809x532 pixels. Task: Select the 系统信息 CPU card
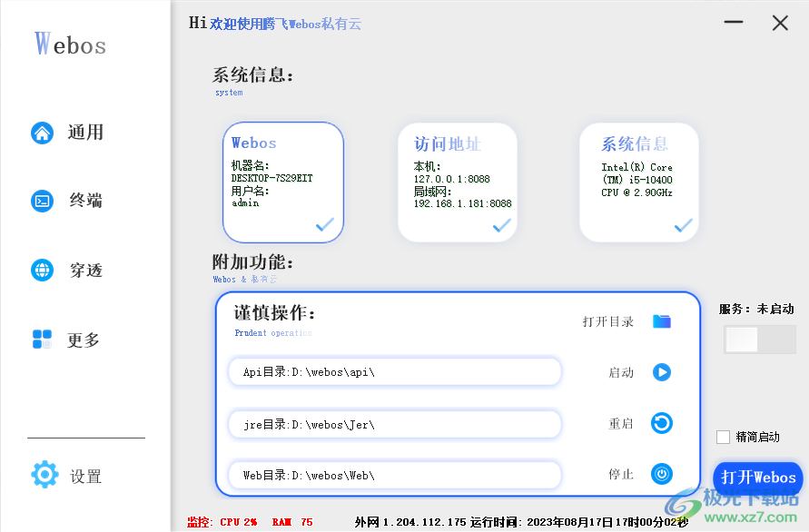(638, 182)
